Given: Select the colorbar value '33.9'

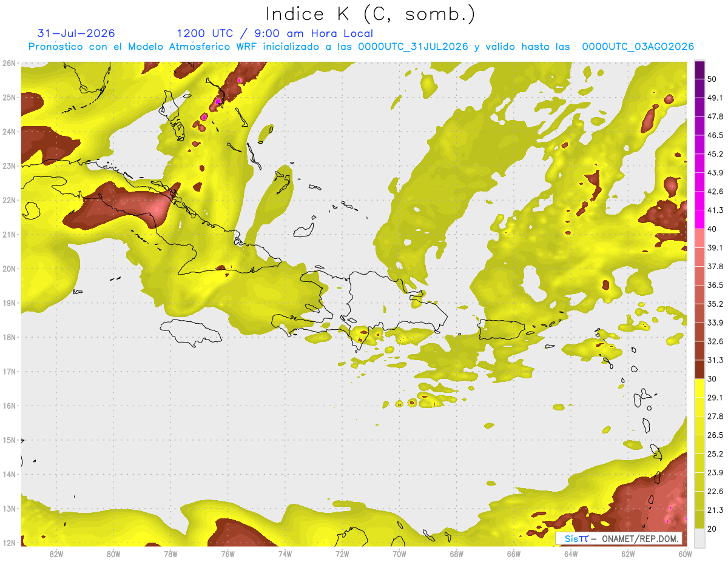Looking at the screenshot, I should [715, 323].
